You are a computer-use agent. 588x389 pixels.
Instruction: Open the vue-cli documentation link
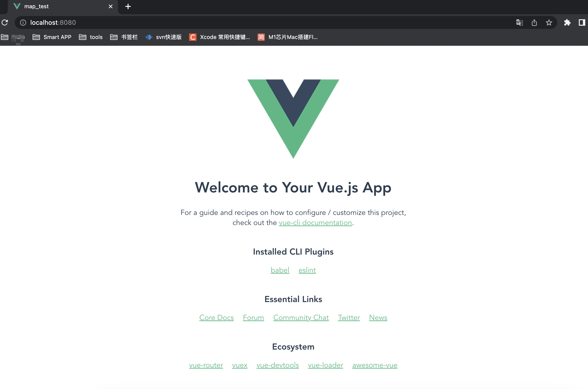pyautogui.click(x=315, y=223)
